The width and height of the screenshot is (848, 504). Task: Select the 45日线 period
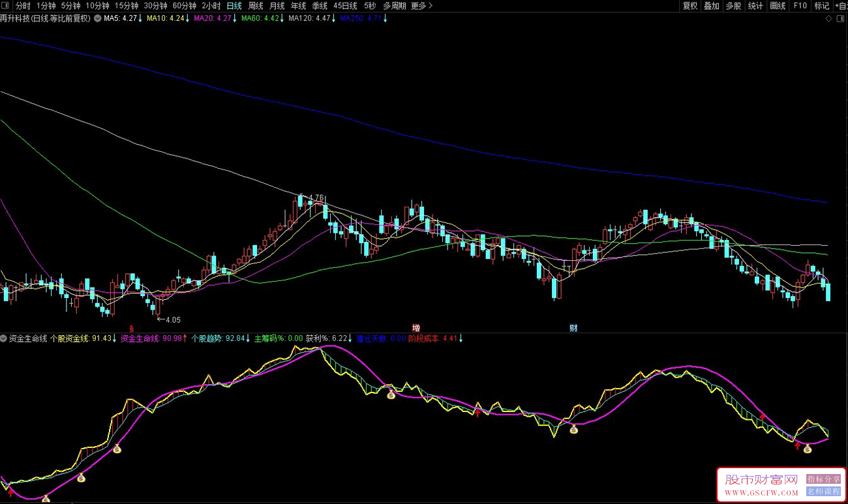click(x=345, y=6)
